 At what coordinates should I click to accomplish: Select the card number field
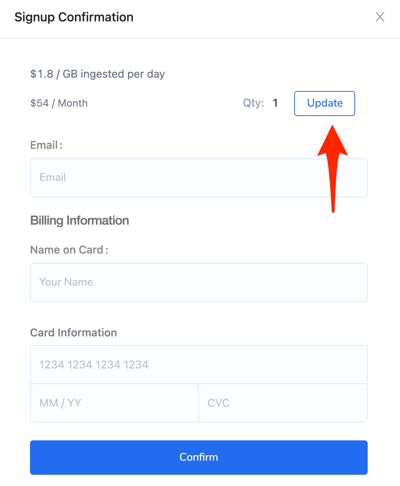coord(199,364)
